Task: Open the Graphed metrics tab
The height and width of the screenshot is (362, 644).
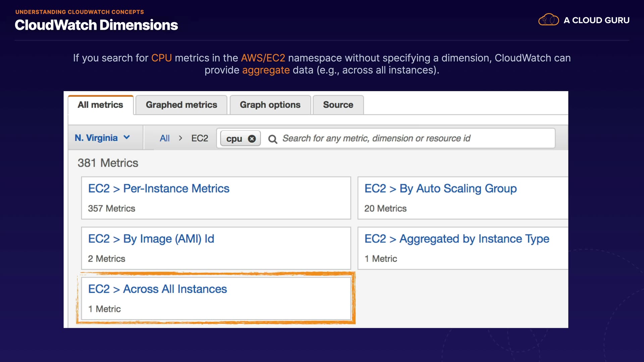Action: [181, 105]
